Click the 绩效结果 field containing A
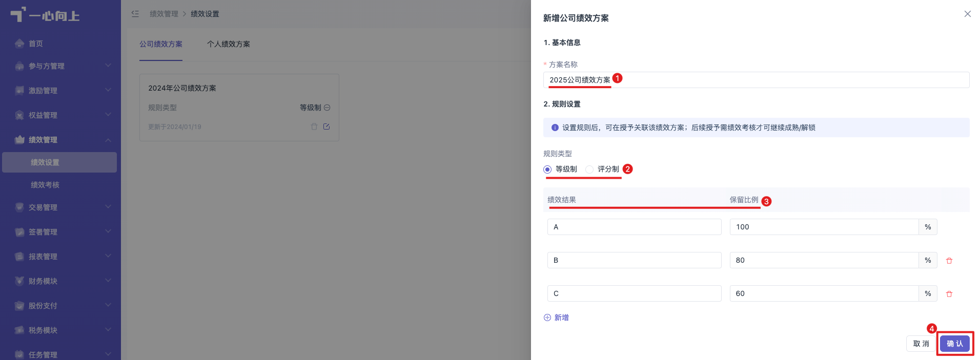Image resolution: width=980 pixels, height=360 pixels. coord(635,227)
